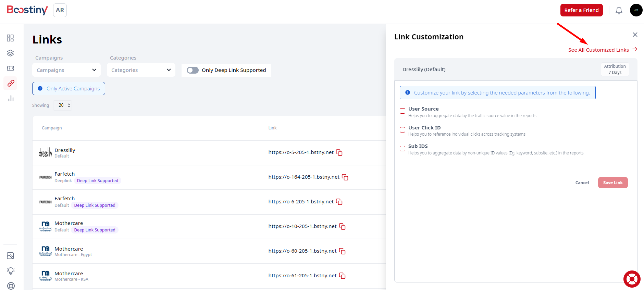Click the Refer a Friend button
Viewport: 644px width, 290px height.
click(x=581, y=10)
